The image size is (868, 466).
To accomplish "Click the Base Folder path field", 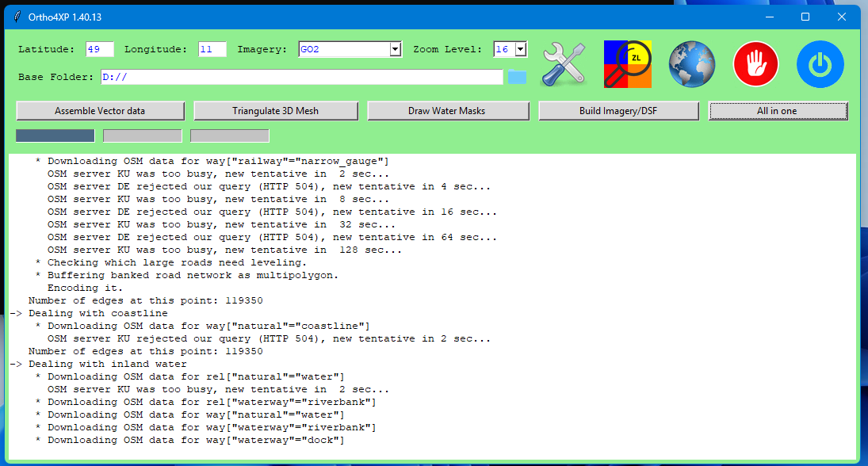I will 302,77.
